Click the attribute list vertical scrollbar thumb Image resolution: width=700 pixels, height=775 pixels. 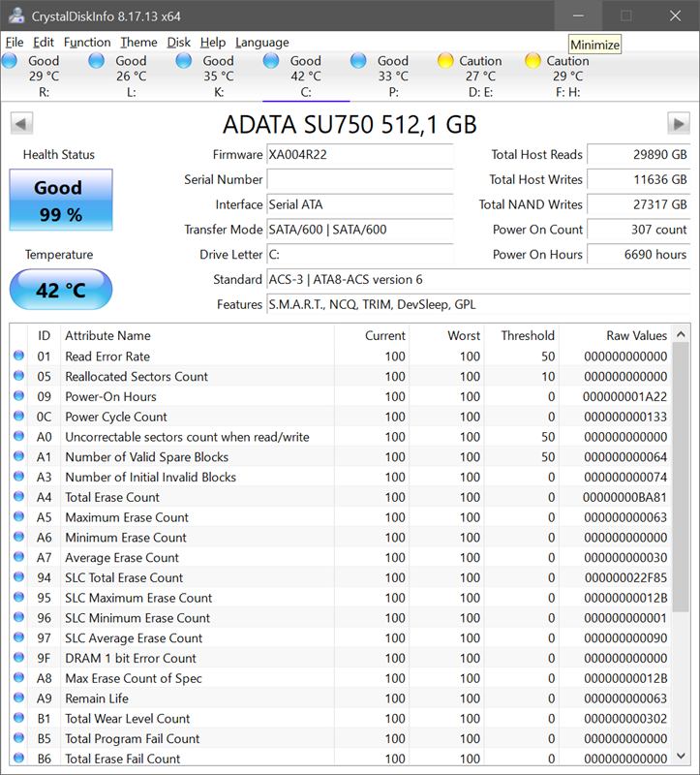[681, 478]
